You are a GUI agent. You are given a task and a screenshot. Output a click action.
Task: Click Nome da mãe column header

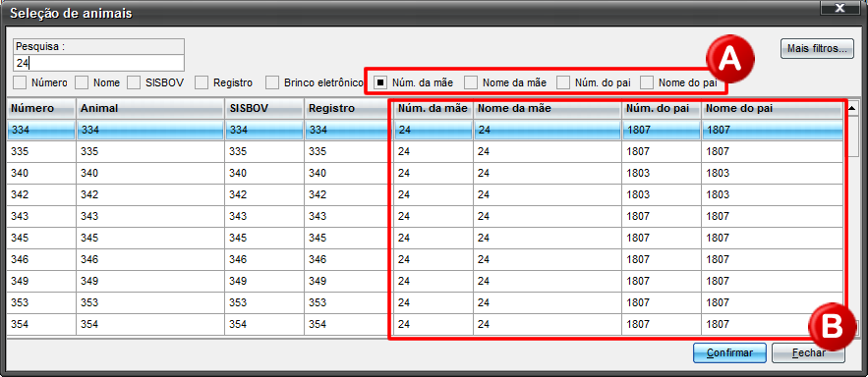pos(548,109)
